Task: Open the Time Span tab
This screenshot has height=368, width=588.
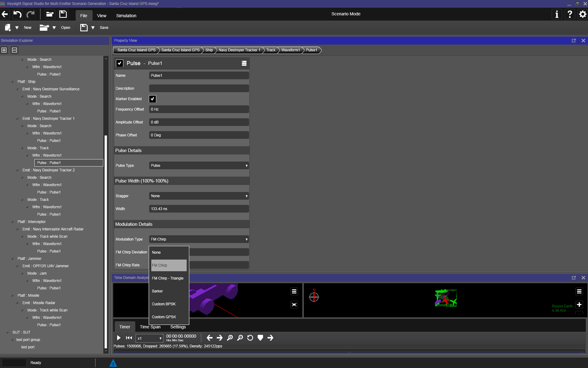Action: (150, 327)
